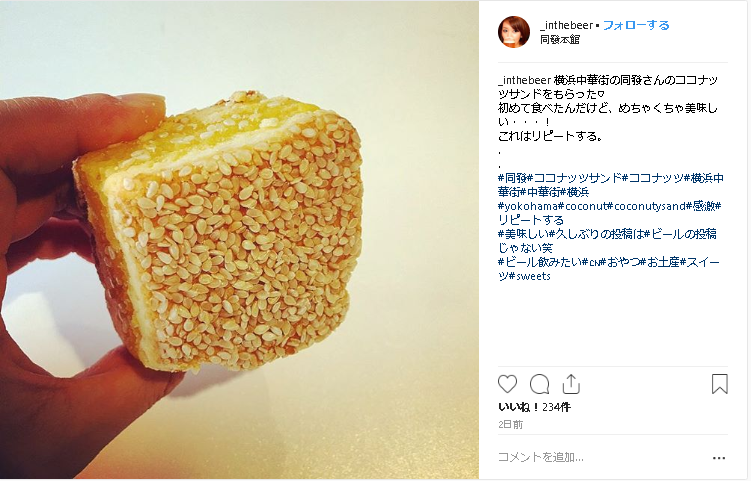Open the _inthebeer profile avatar
The image size is (751, 481).
coord(514,32)
